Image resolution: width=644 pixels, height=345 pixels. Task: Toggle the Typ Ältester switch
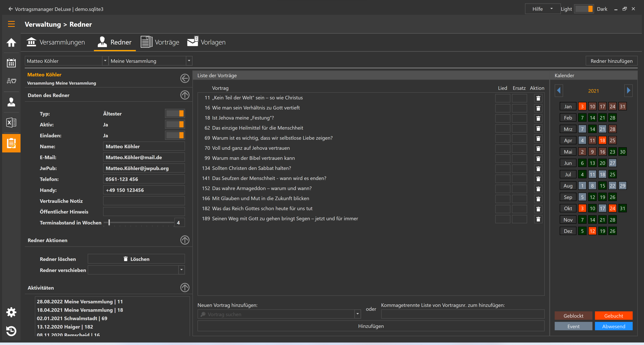(x=175, y=114)
